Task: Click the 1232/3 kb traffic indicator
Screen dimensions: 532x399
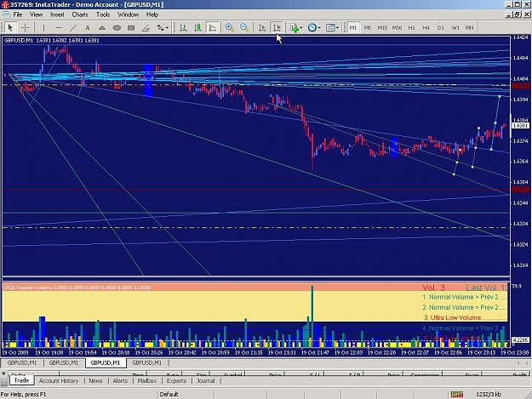Action: coord(489,394)
